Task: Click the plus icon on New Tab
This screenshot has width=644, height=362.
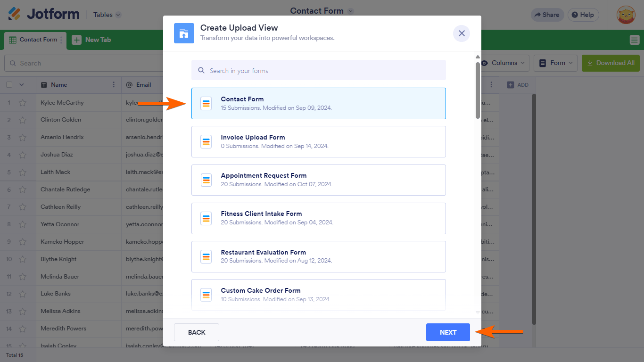Action: 76,40
